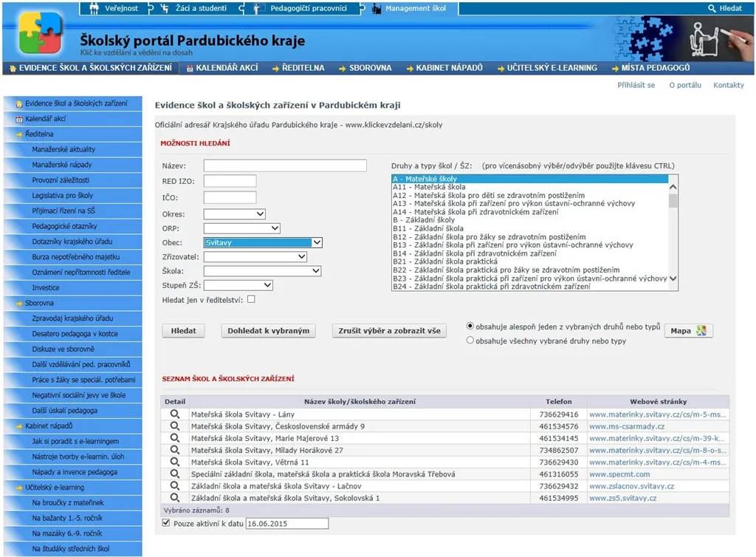Click the RED IZO input field
The image size is (756, 557).
pos(230,181)
